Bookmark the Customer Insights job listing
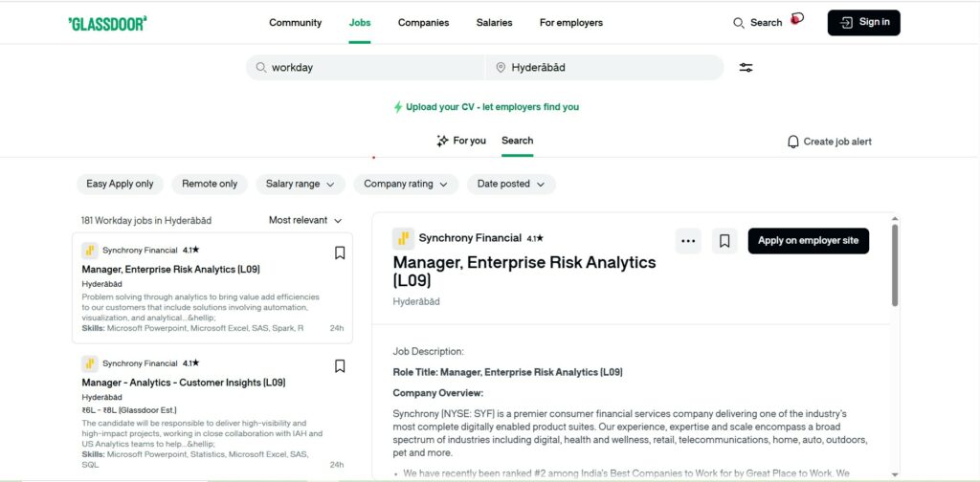Screen dimensions: 980x482 339,366
